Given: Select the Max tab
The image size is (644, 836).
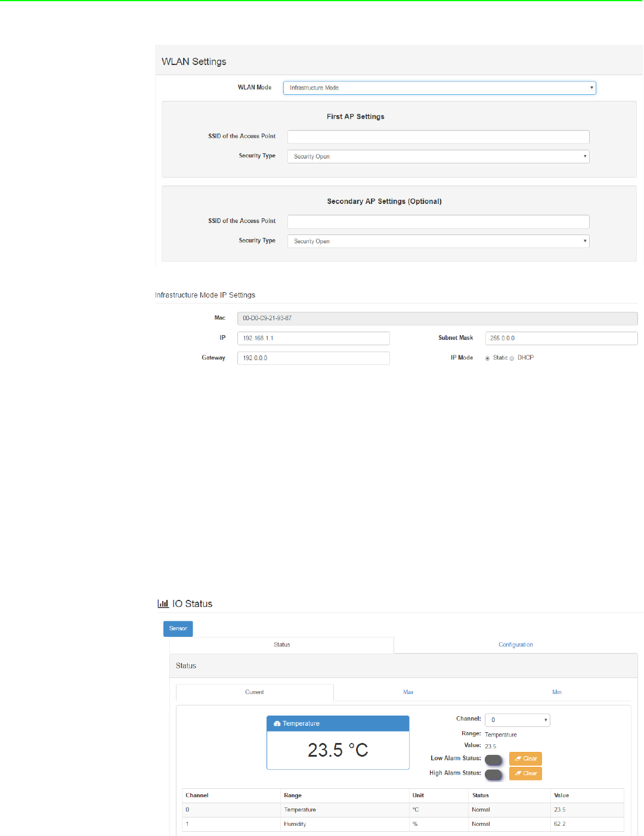Looking at the screenshot, I should pyautogui.click(x=408, y=692).
